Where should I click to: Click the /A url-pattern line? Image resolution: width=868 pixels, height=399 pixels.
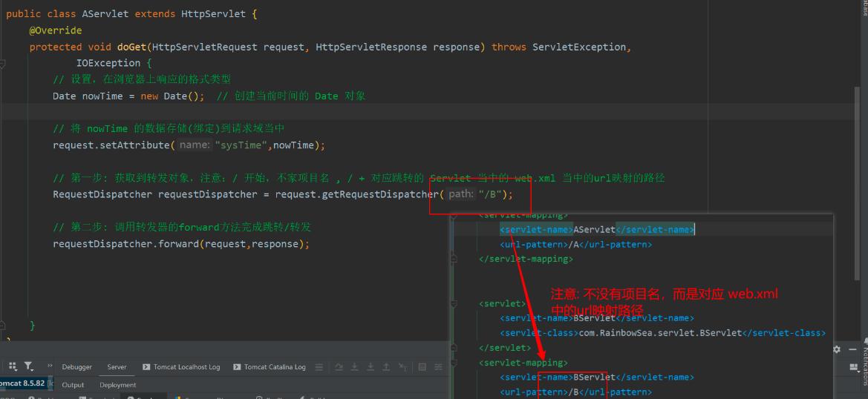575,244
